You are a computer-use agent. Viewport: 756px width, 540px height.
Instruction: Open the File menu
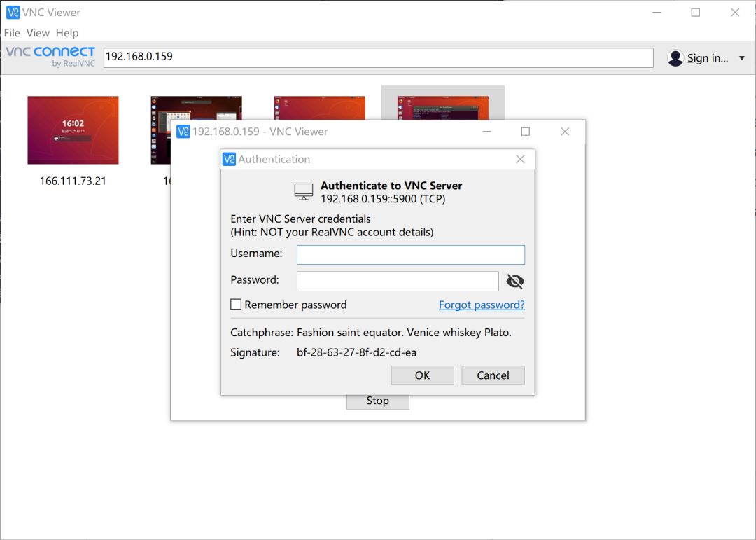pyautogui.click(x=12, y=33)
